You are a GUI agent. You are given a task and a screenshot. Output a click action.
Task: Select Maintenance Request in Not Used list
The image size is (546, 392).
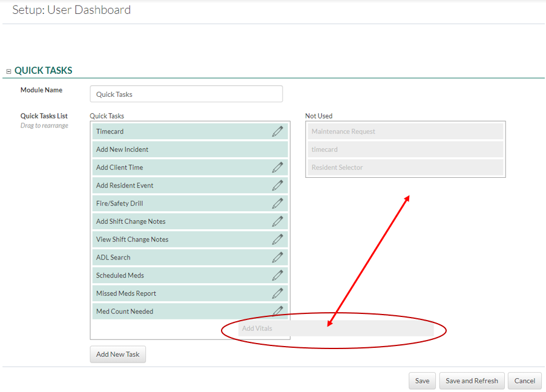[x=405, y=131]
